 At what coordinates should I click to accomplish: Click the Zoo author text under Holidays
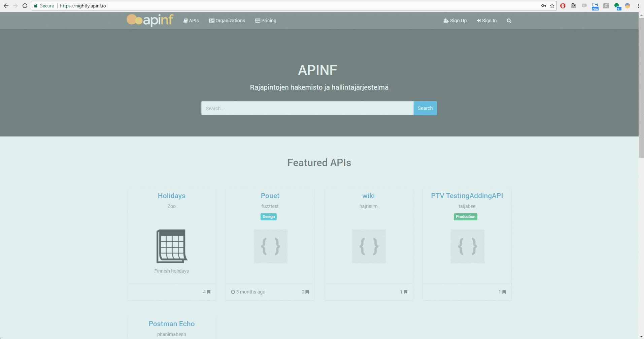tap(172, 206)
